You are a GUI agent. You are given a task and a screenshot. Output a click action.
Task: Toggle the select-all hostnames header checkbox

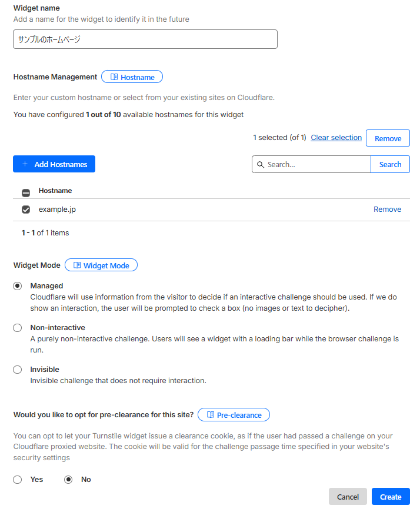26,192
